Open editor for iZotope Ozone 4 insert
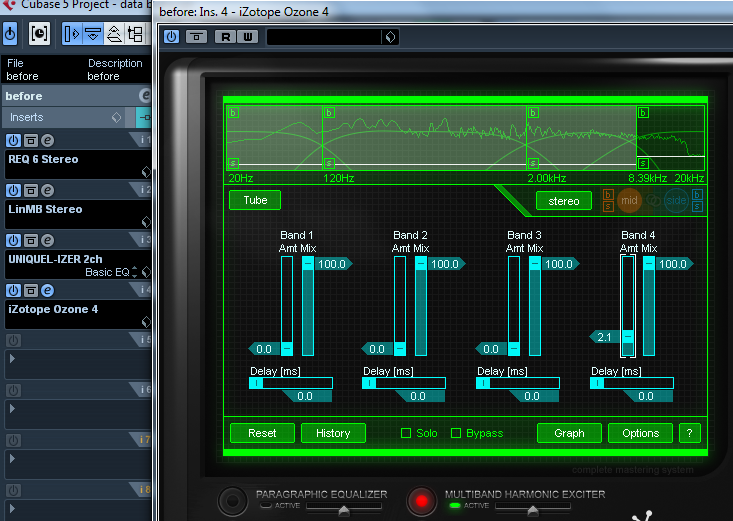The height and width of the screenshot is (521, 733). (47, 290)
